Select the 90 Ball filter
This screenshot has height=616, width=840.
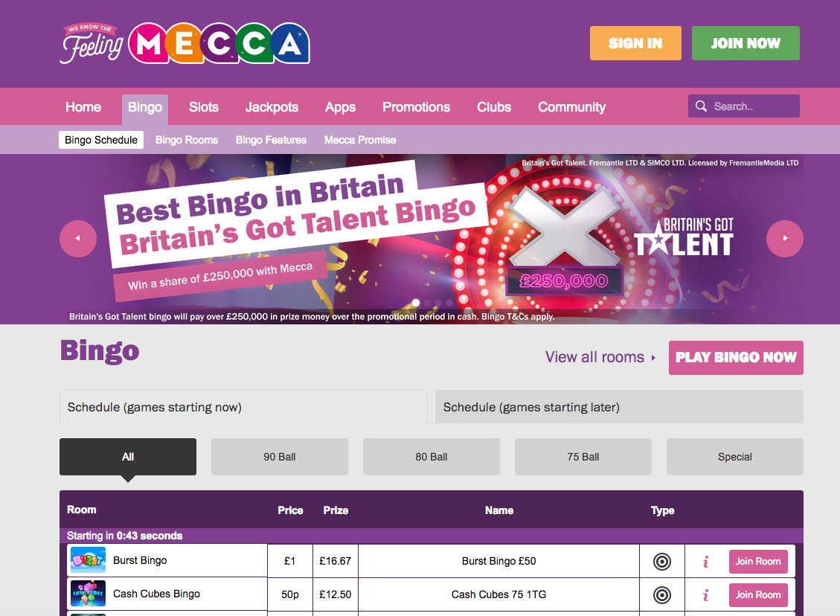click(x=279, y=456)
